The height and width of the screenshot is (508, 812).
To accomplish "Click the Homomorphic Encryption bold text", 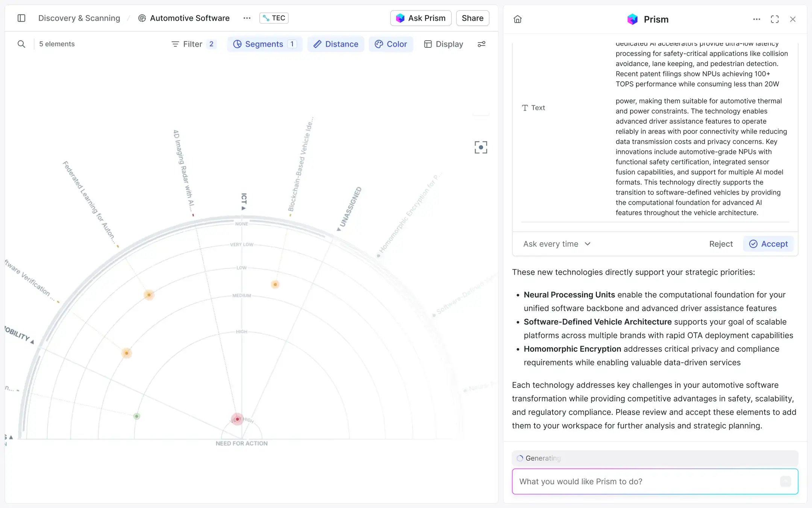I will 572,349.
